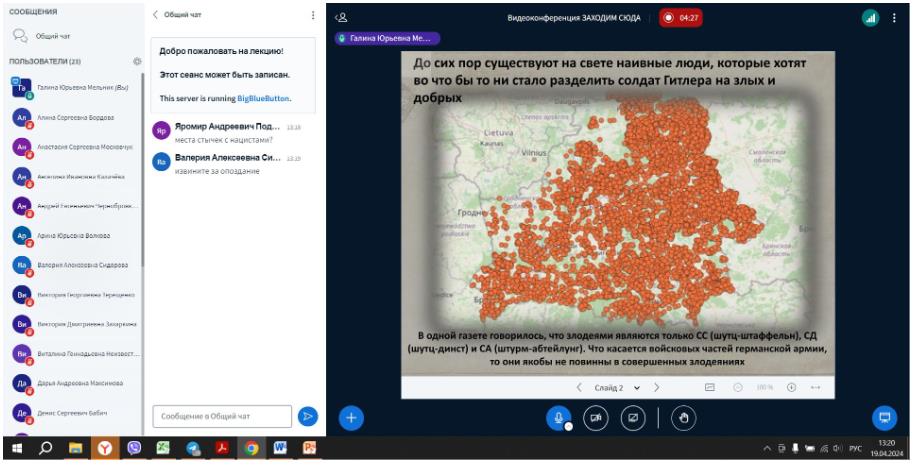Open Viber from the taskbar

(x=134, y=449)
